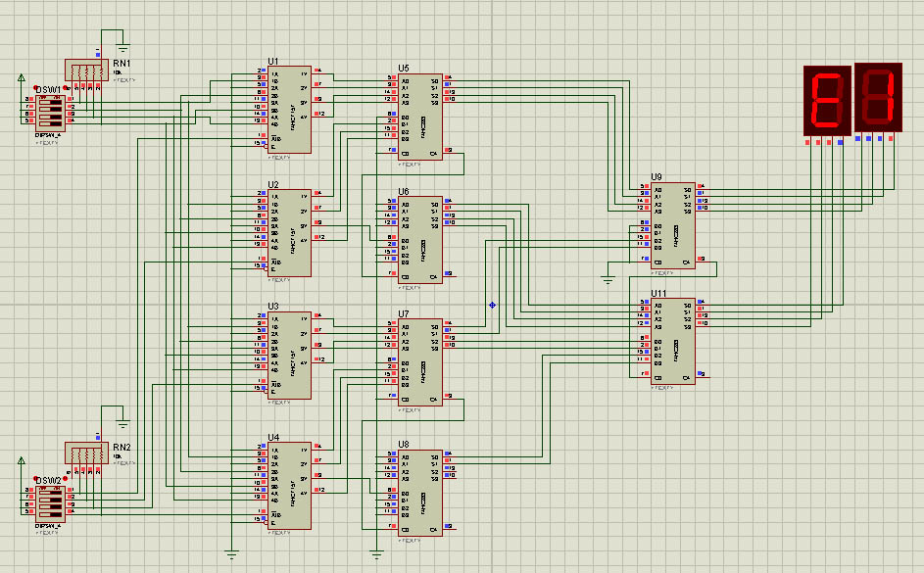Select the U1 multiplexer chip
This screenshot has width=924, height=573.
(x=289, y=110)
